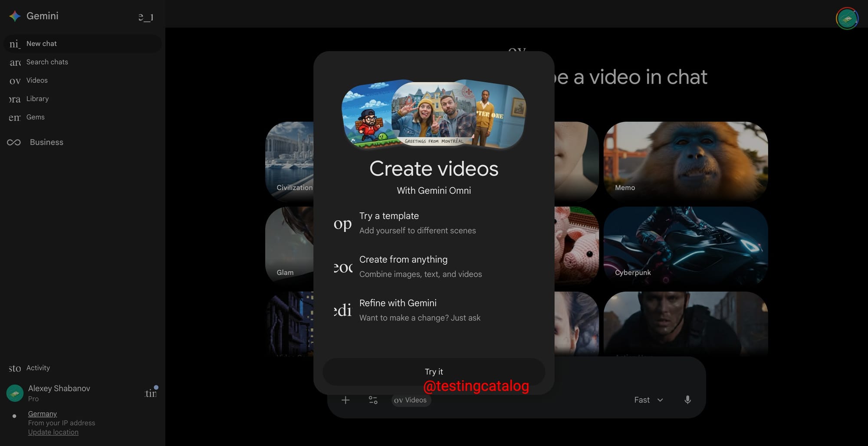Viewport: 868px width, 446px height.
Task: Open settings icon with notification dot
Action: click(x=151, y=393)
